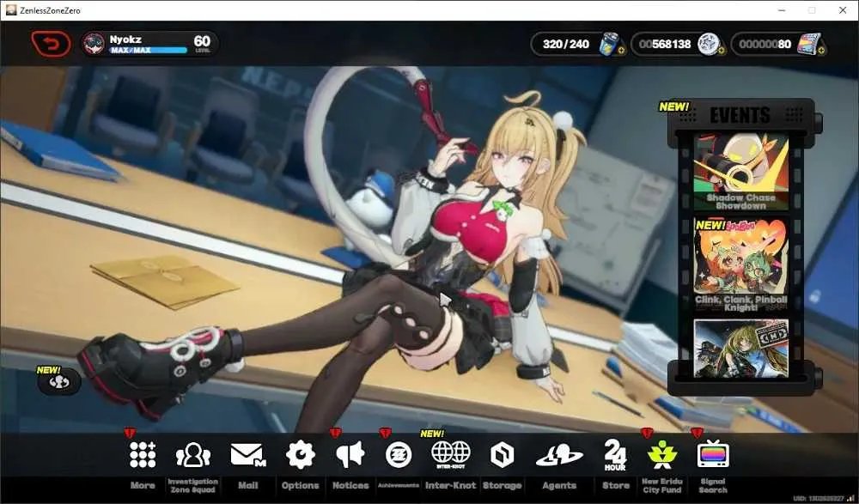
Task: Open the Achievements medal icon
Action: point(399,455)
